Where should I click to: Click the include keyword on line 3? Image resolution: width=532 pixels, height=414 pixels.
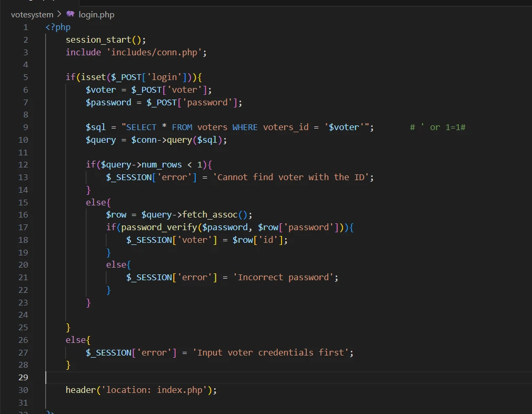point(84,52)
